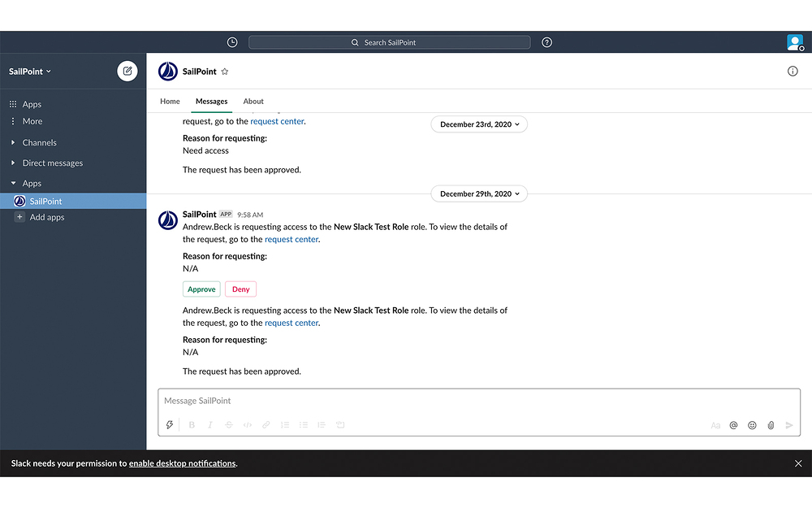The image size is (812, 508).
Task: Toggle inline code formatting
Action: click(248, 425)
